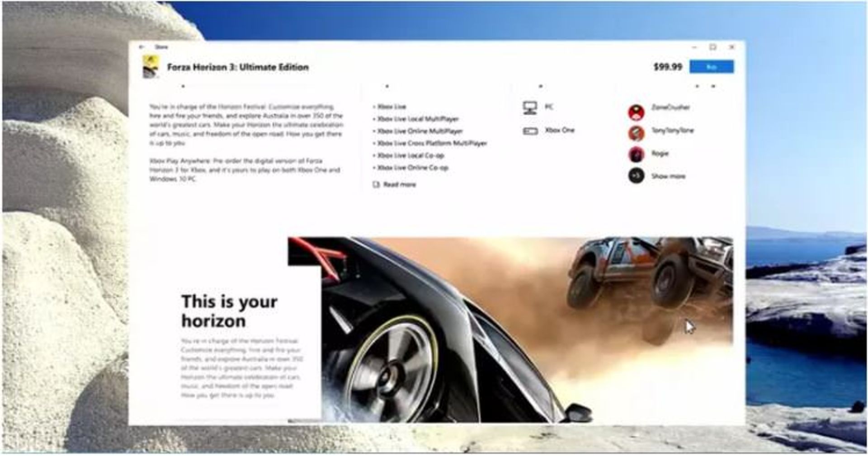The height and width of the screenshot is (456, 868).
Task: Open TonyTonyTone's profile avatar
Action: pyautogui.click(x=636, y=133)
